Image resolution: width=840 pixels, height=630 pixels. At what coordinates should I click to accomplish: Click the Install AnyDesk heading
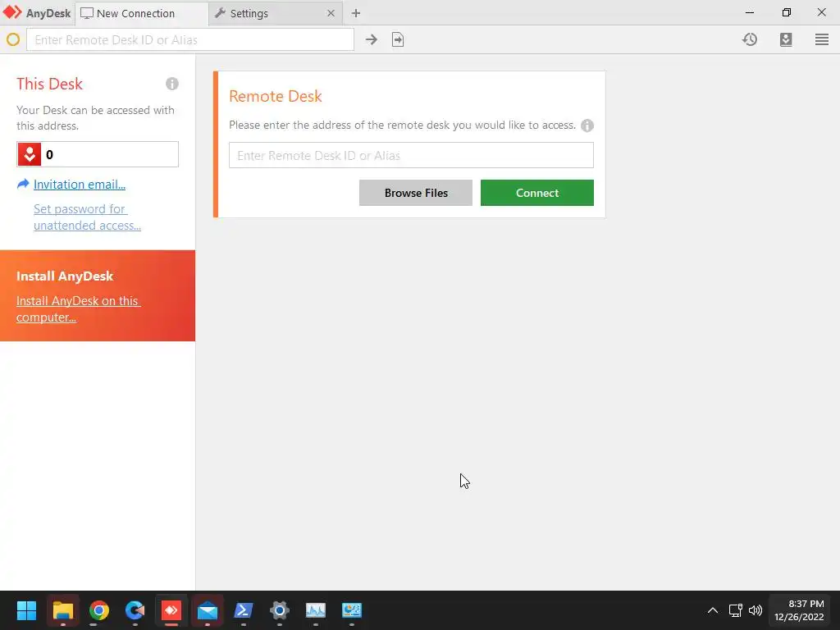[x=65, y=276]
